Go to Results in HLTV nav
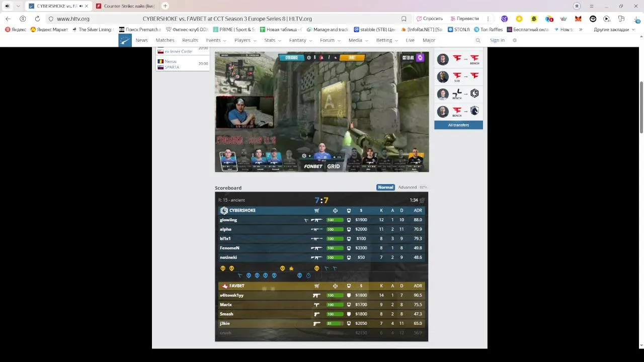 (190, 40)
